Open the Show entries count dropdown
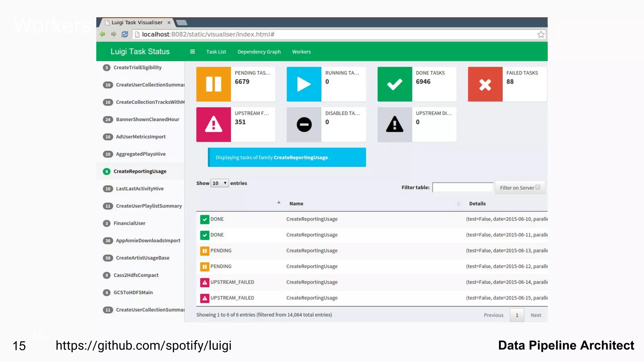644x362 pixels. [x=219, y=183]
